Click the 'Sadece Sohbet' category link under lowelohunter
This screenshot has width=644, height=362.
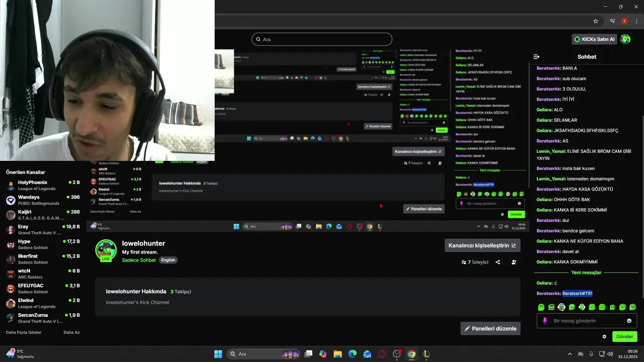coord(139,260)
